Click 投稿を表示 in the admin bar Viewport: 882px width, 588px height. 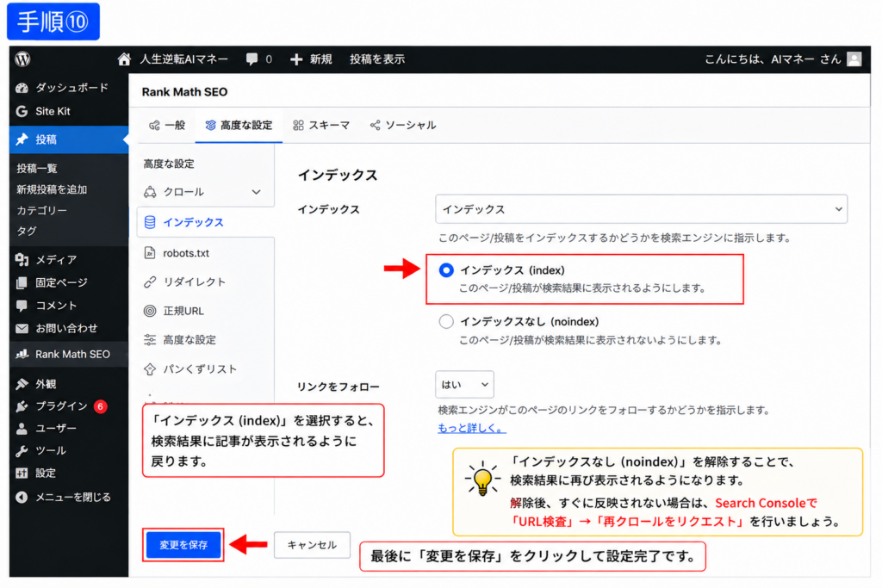coord(377,59)
